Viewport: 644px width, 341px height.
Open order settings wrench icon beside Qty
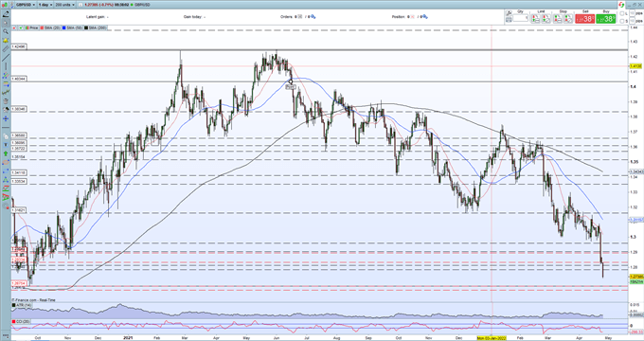click(509, 13)
